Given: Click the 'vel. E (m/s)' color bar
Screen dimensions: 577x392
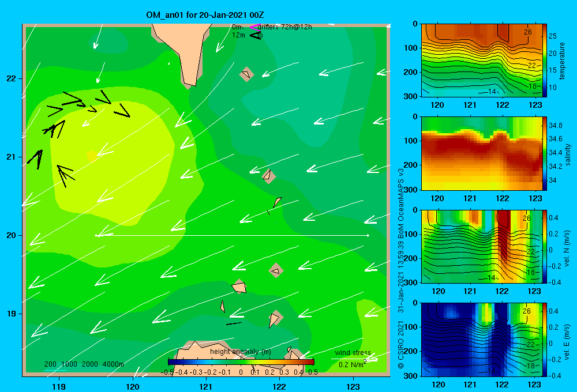Looking at the screenshot, I should click(545, 340).
